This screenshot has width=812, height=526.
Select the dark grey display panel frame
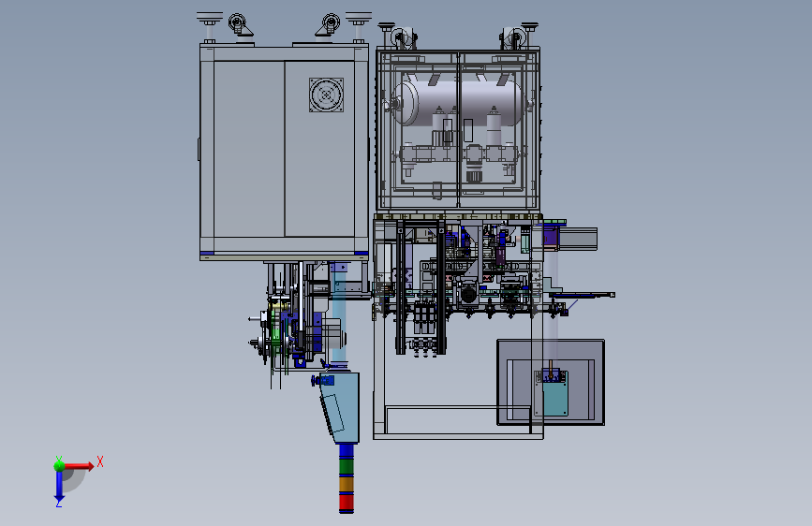click(551, 383)
